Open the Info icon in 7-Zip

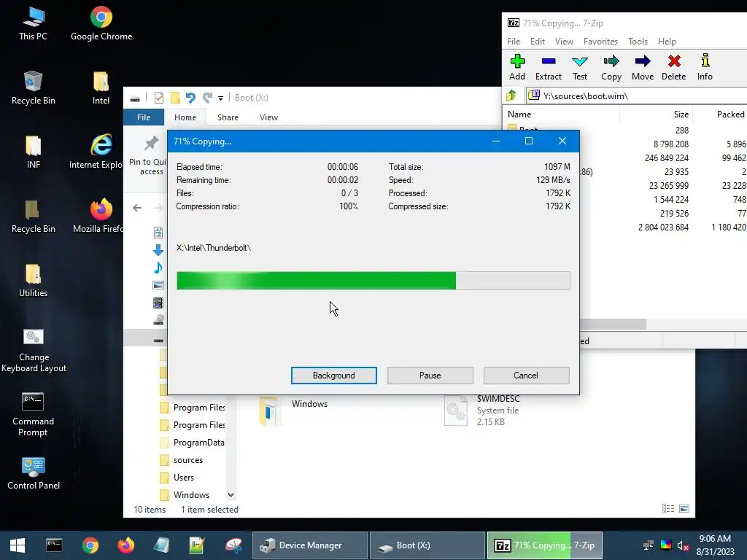pos(705,68)
